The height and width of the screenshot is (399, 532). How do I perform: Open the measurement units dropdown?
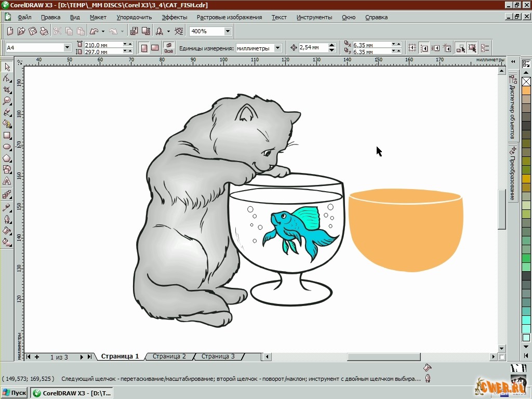tap(277, 48)
